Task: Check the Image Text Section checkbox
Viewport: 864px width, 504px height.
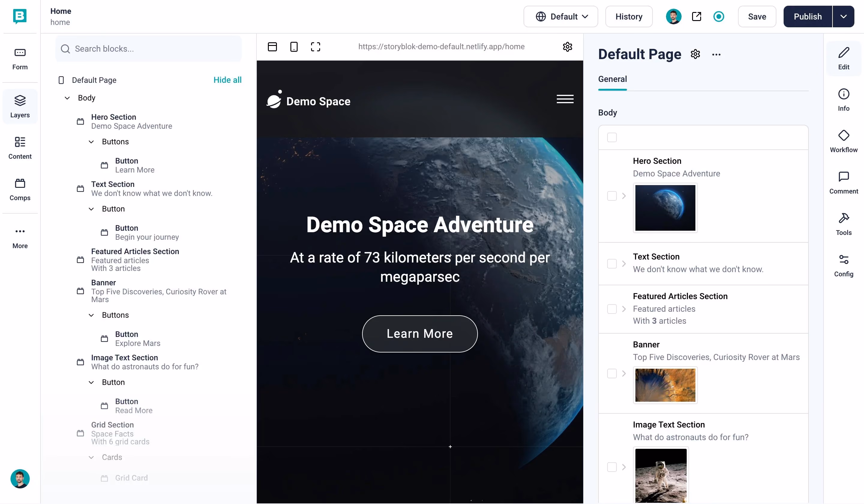Action: pyautogui.click(x=612, y=467)
